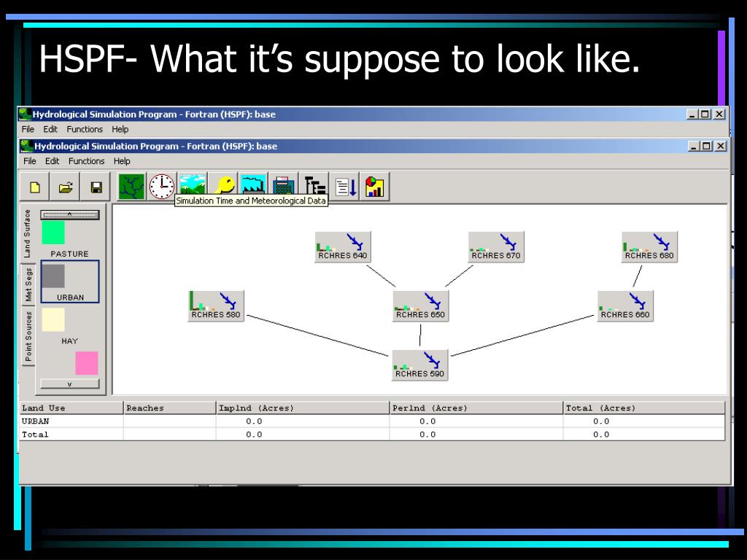Click the Reaches column header

click(x=169, y=408)
